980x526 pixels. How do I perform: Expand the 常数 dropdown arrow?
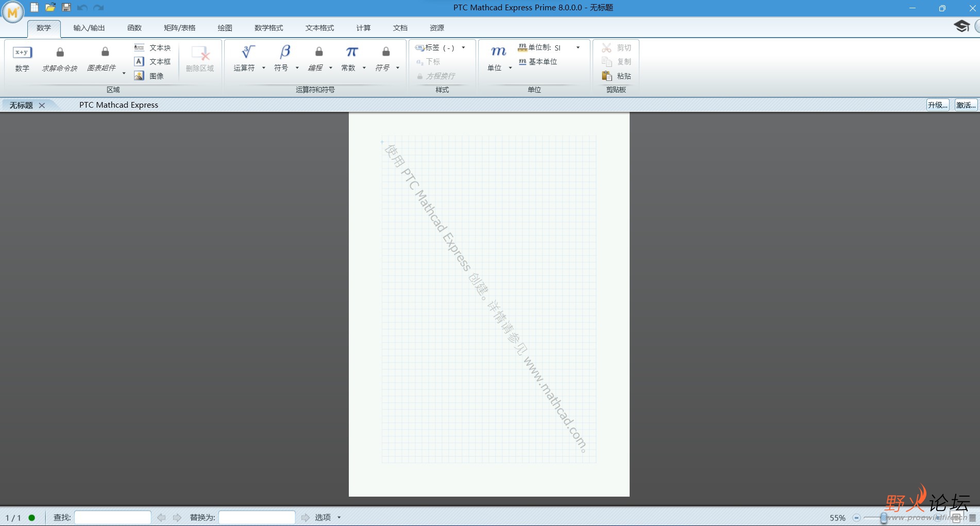[x=364, y=67]
